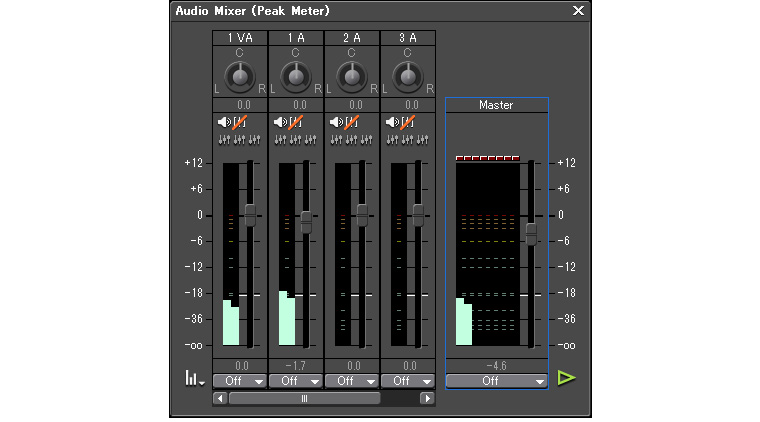Close the Audio Mixer window
Viewport: 760px width, 422px height.
click(578, 11)
